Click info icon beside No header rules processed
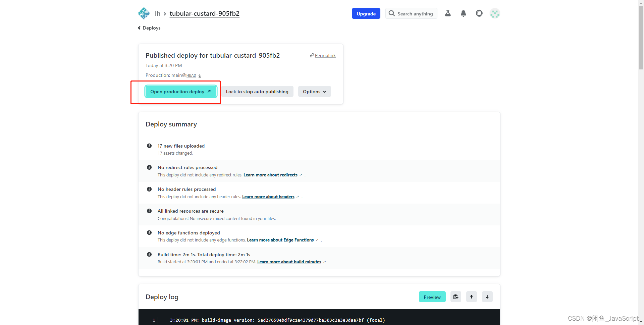The width and height of the screenshot is (644, 325). point(149,189)
